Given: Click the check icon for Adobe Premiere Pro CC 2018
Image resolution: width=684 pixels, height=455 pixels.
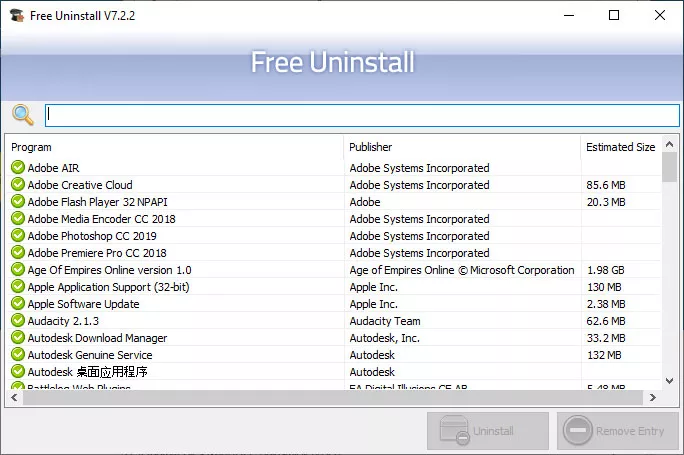Looking at the screenshot, I should pyautogui.click(x=18, y=252).
